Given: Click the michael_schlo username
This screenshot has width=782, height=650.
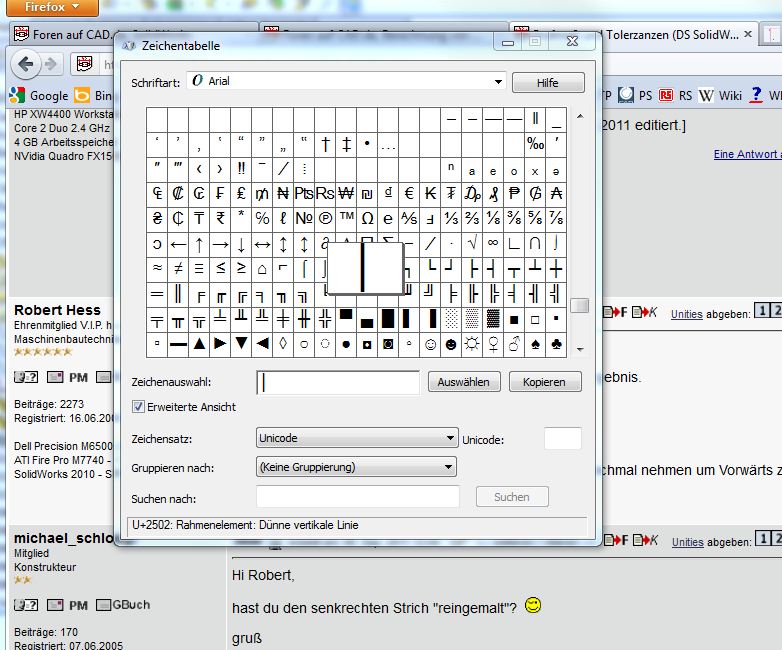Looking at the screenshot, I should point(63,538).
